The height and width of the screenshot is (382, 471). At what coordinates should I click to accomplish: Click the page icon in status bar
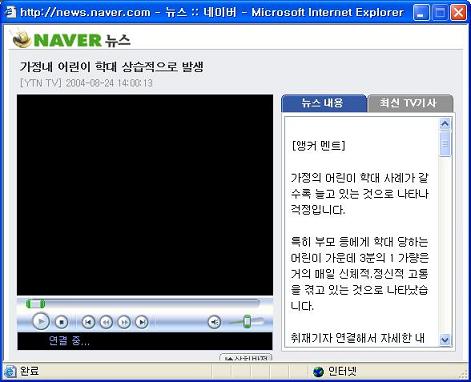(x=10, y=371)
